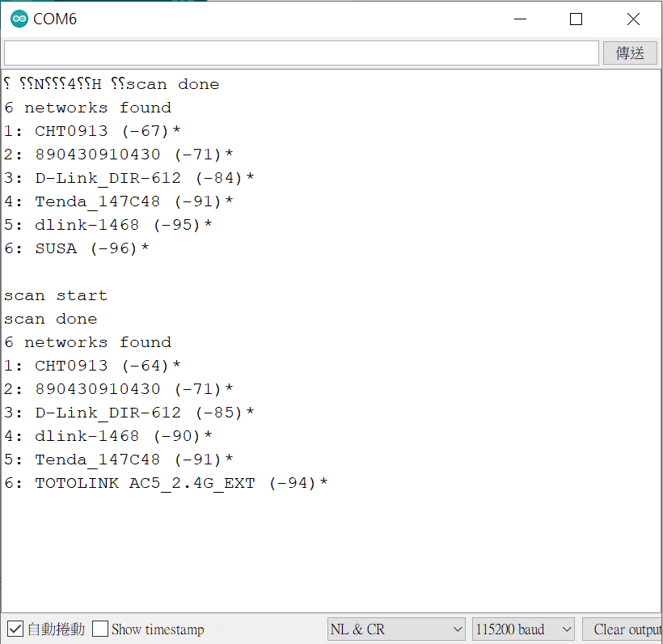This screenshot has height=644, width=663.
Task: Click the "scan start" line in the output
Action: 56,295
